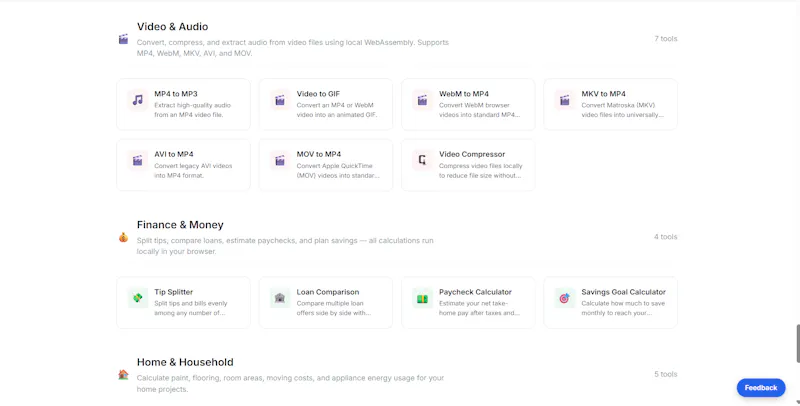Screen dimensions: 800x406
Task: Click 'Compare multiple loan offers' description
Action: [x=334, y=308]
